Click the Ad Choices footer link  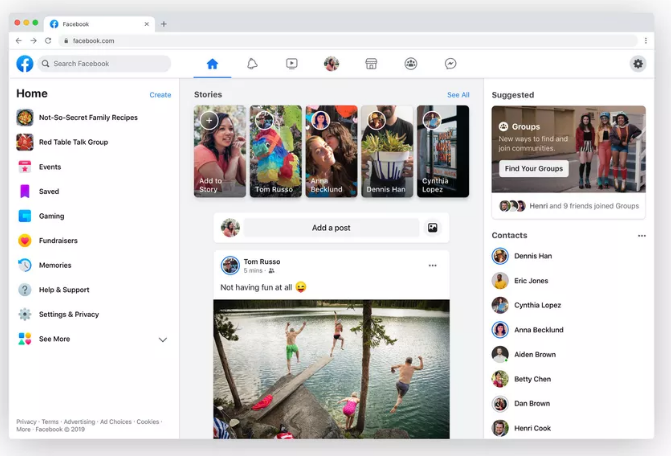click(116, 422)
